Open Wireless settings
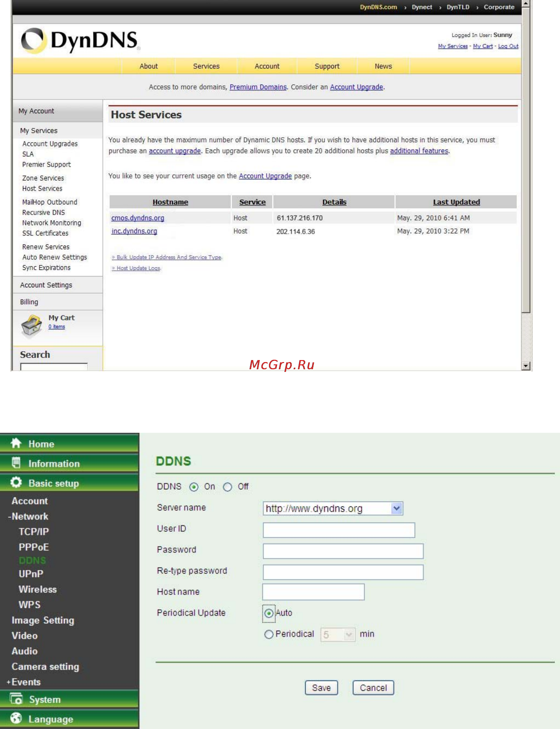This screenshot has width=560, height=729. click(x=38, y=589)
